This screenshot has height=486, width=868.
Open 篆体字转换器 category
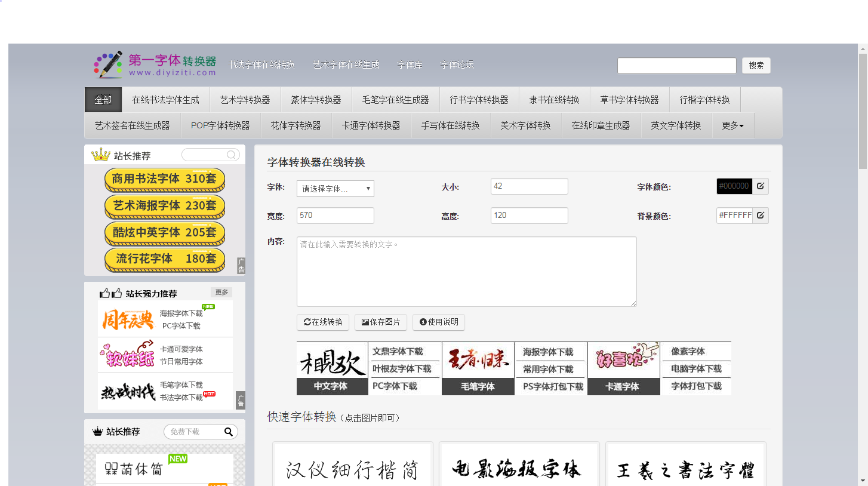coord(316,100)
